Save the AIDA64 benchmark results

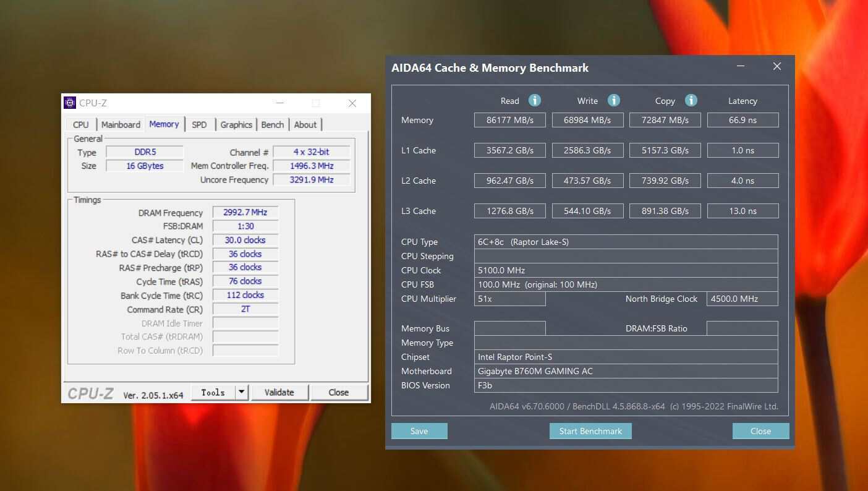click(x=419, y=431)
